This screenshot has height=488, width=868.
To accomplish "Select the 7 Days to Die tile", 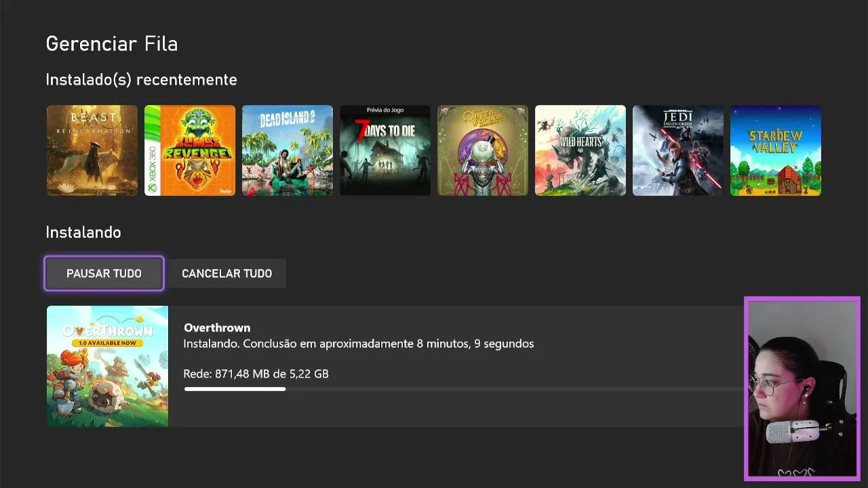I will point(385,150).
